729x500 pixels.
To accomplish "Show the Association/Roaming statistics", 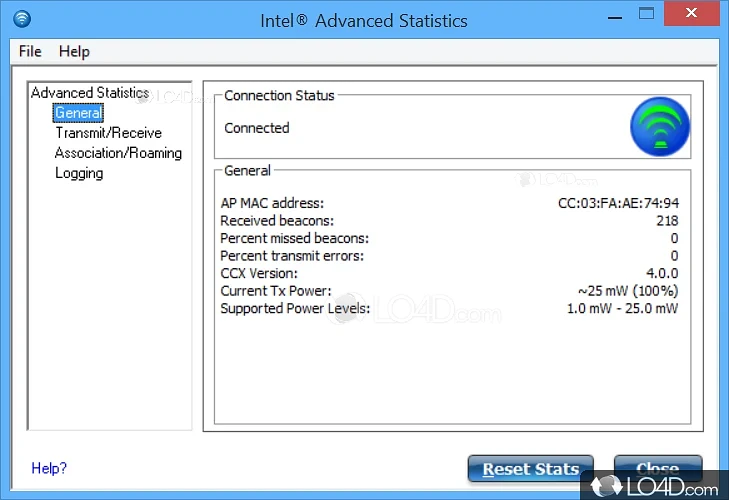I will [x=118, y=153].
